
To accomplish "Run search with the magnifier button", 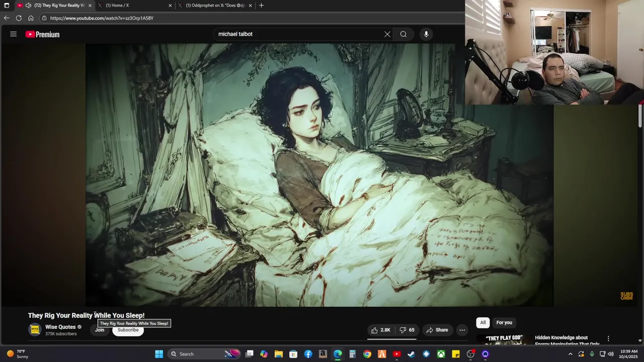I will click(404, 34).
